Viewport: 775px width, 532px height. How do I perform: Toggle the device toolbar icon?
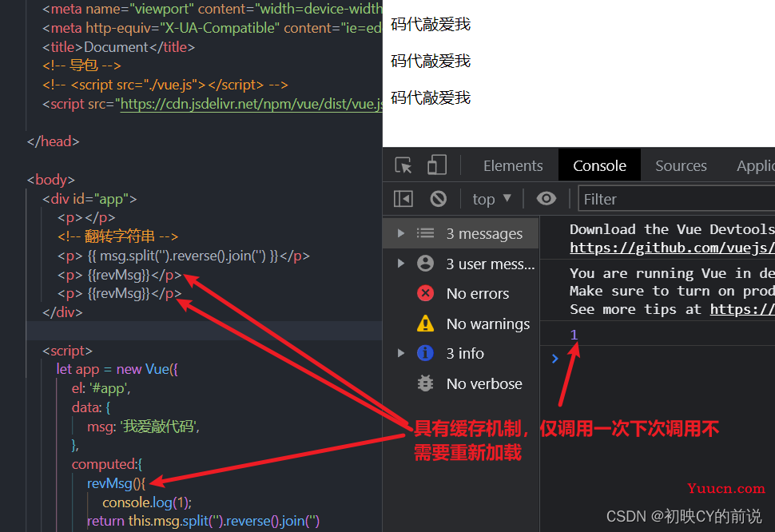(x=436, y=165)
